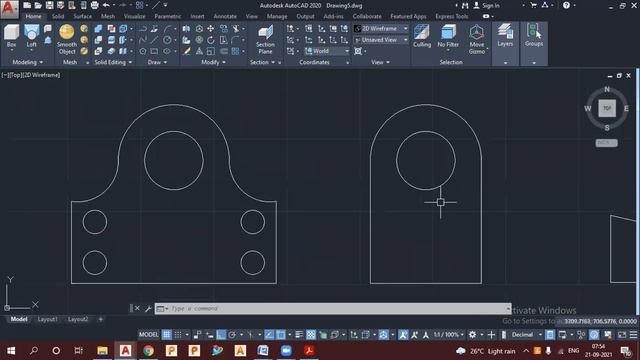
Task: Expand the Modify panel
Action: coord(213,62)
